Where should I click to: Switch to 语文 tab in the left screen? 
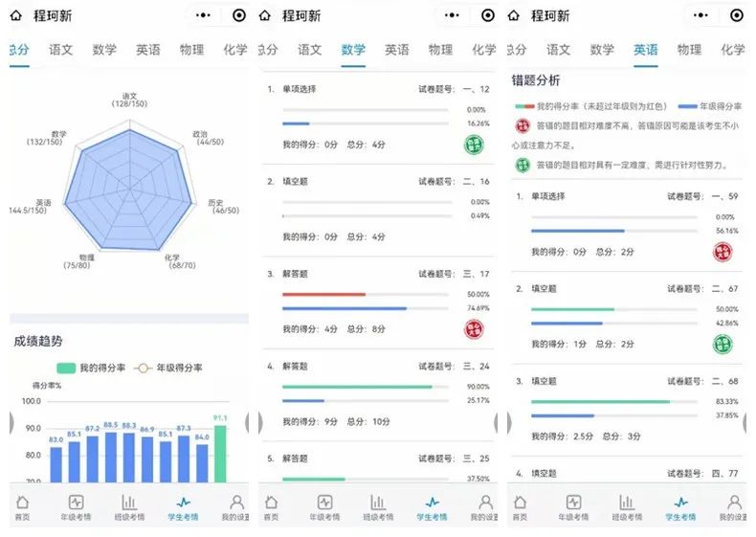click(60, 50)
